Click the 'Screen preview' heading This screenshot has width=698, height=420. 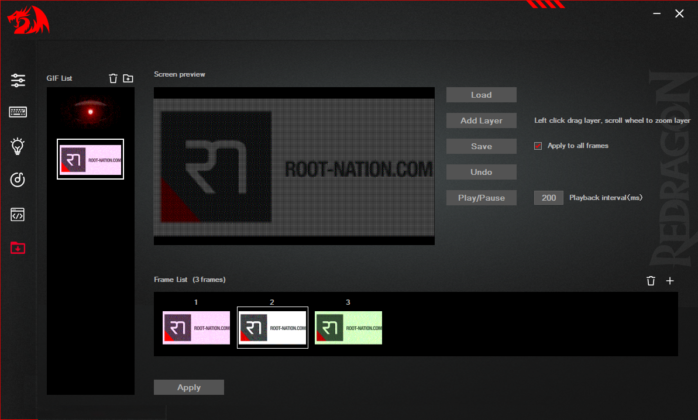[x=179, y=74]
